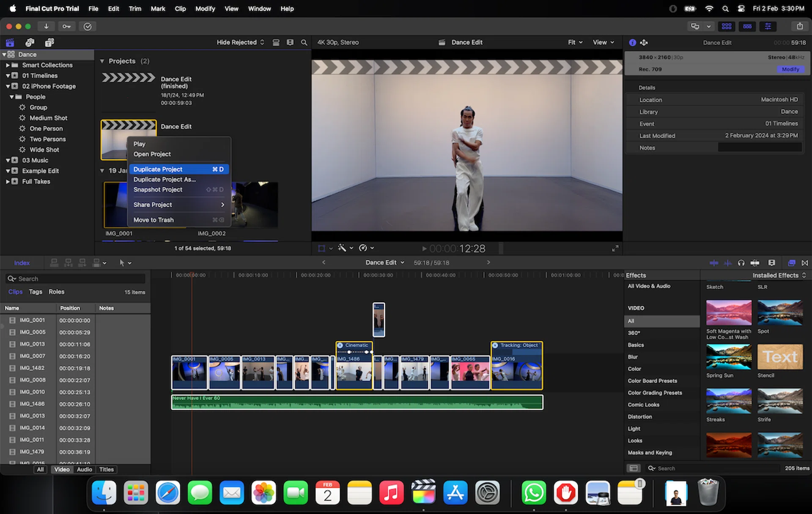
Task: Switch to the Tags tab in the index
Action: [36, 292]
